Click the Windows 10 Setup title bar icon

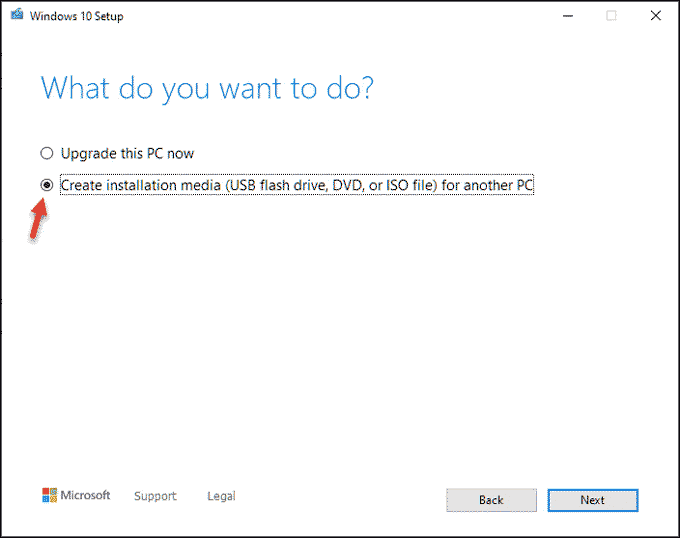(x=17, y=15)
